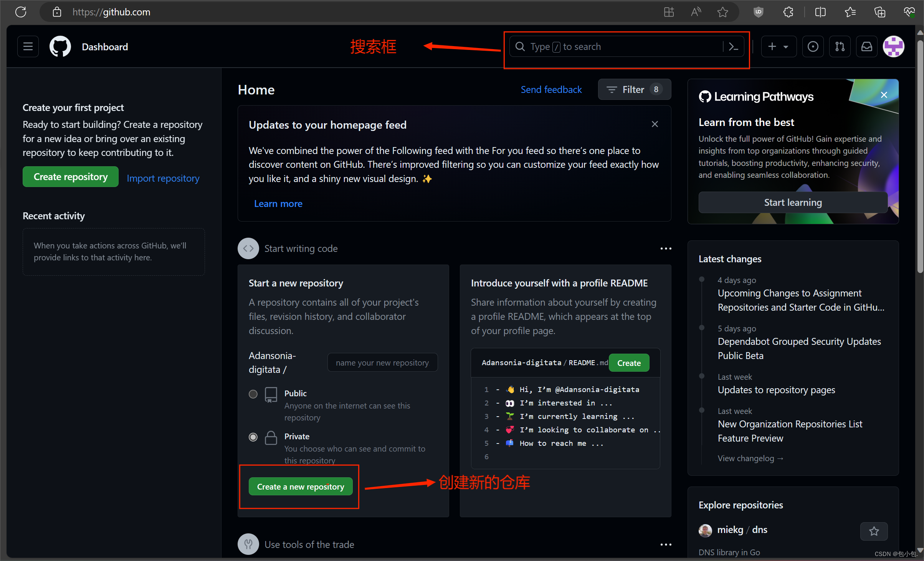This screenshot has height=561, width=924.
Task: Select the Private repository radio button
Action: coord(253,437)
